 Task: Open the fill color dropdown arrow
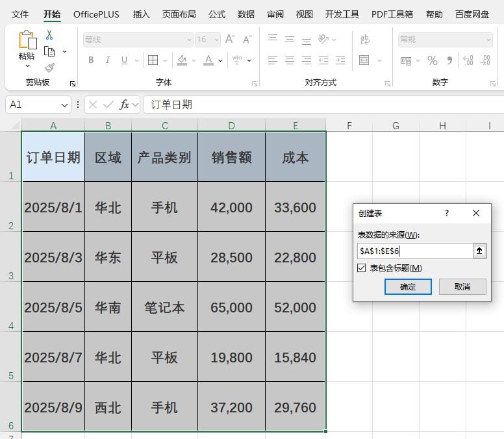point(194,60)
